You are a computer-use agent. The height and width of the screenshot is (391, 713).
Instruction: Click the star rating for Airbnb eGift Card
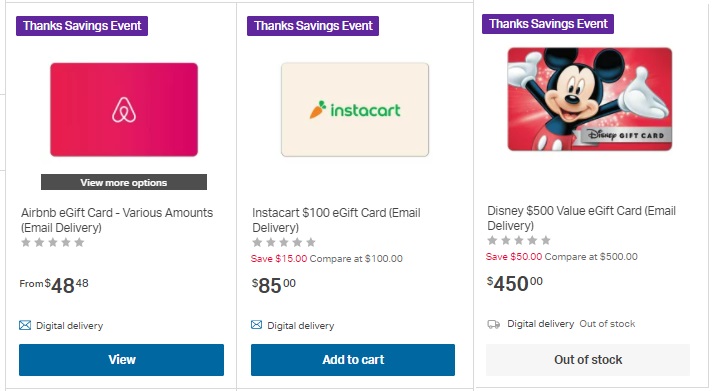(53, 242)
